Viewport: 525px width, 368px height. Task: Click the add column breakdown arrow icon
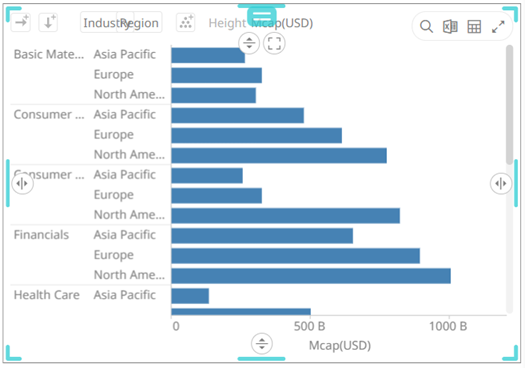(x=21, y=22)
